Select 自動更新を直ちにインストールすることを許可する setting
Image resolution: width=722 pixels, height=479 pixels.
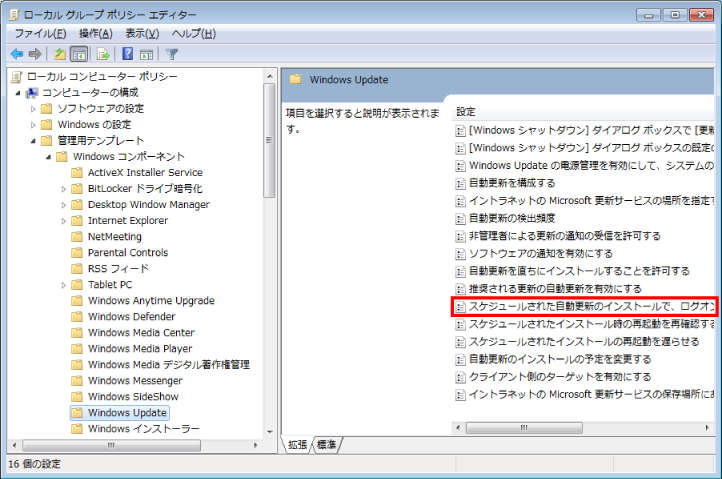579,271
